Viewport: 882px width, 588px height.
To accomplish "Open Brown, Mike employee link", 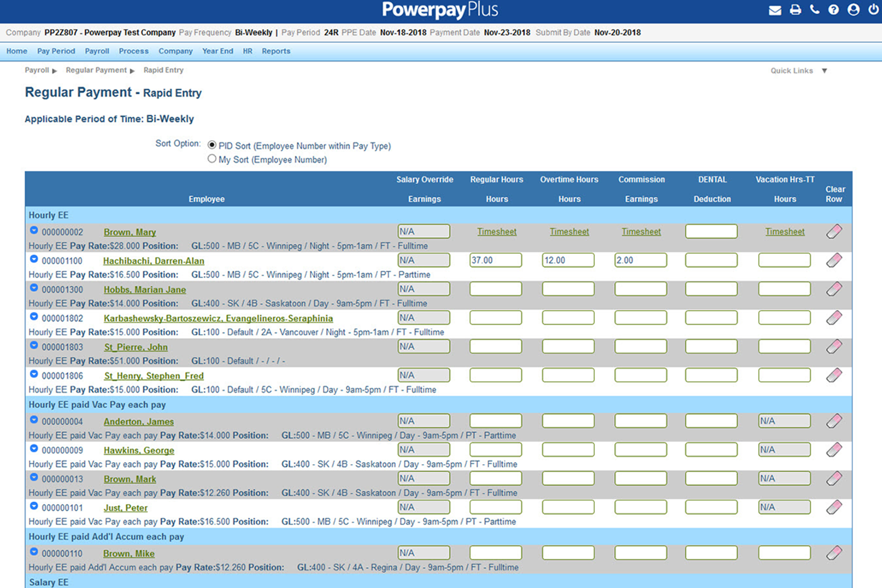I will coord(129,553).
